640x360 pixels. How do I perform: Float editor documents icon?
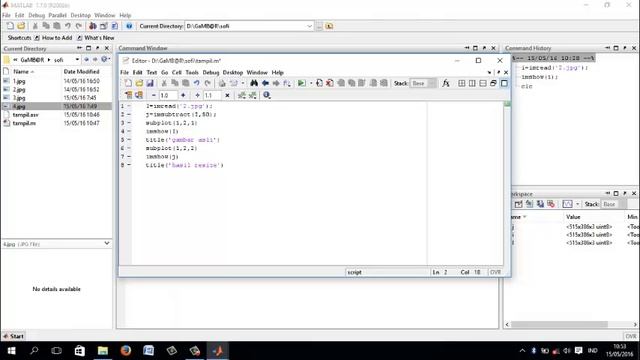[493, 83]
